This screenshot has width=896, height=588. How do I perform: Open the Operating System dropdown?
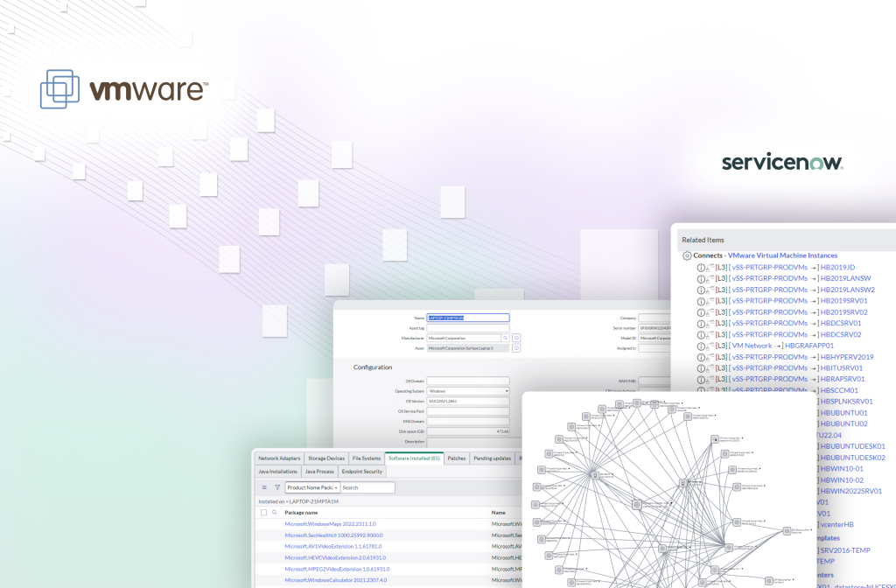click(x=468, y=390)
